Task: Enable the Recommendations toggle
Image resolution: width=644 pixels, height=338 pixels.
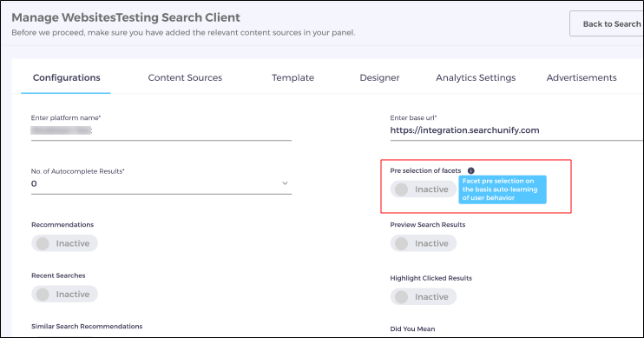Action: point(64,243)
